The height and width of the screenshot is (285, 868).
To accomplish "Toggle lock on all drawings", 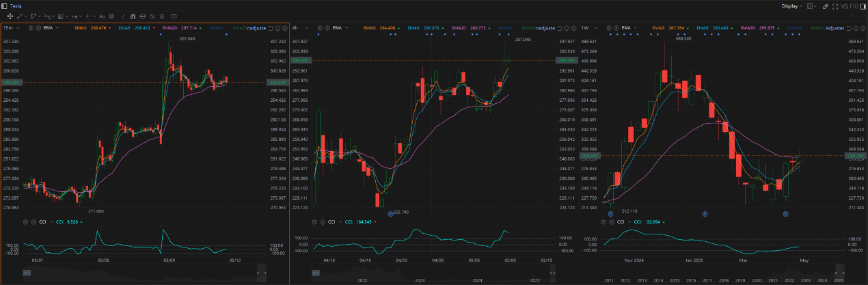I will [x=142, y=16].
